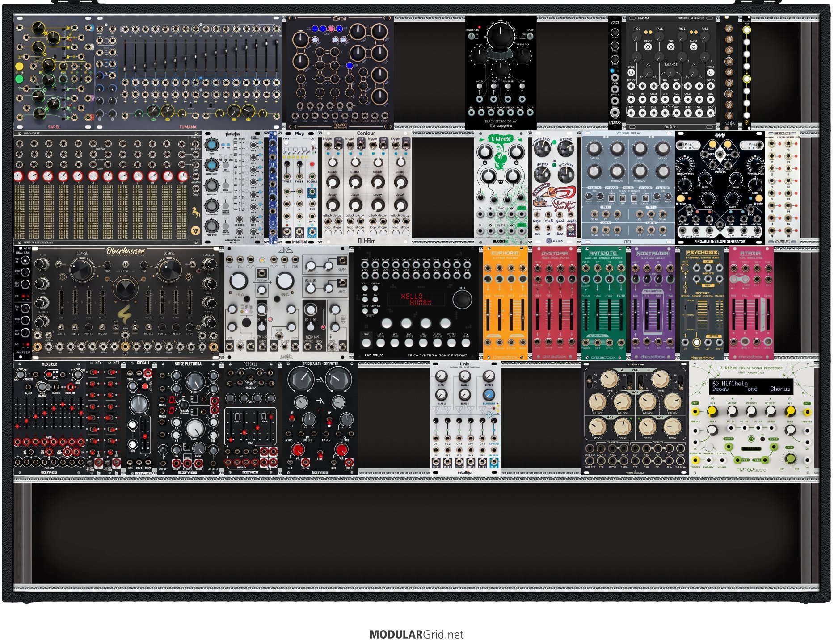Click the HELLO HUMAN display on LXR Drum
Screen dimensions: 834x644
(416, 299)
